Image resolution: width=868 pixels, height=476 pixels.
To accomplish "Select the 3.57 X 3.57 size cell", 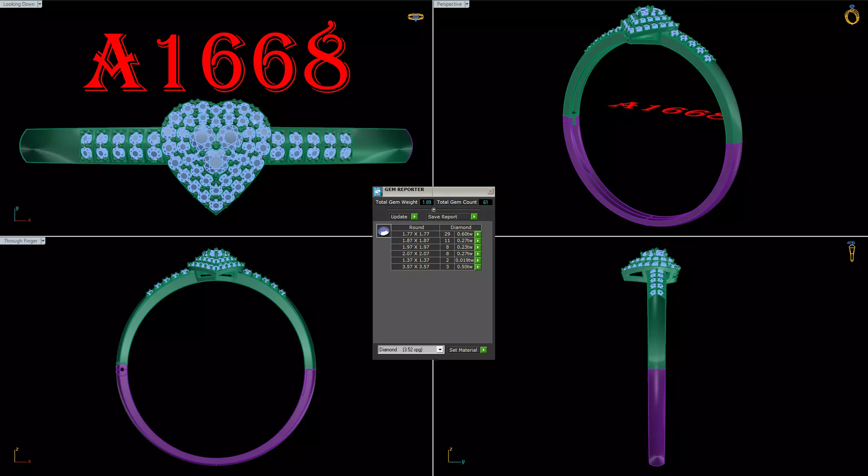I will [415, 267].
